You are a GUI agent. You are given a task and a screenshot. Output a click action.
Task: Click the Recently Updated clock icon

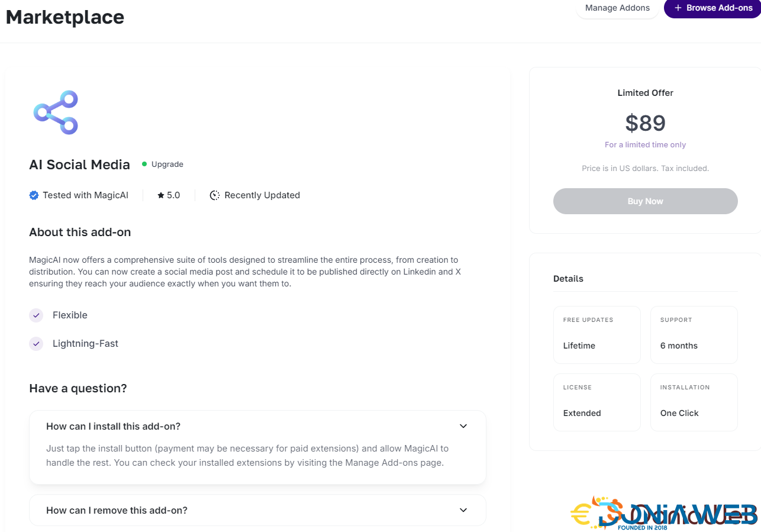click(x=215, y=195)
